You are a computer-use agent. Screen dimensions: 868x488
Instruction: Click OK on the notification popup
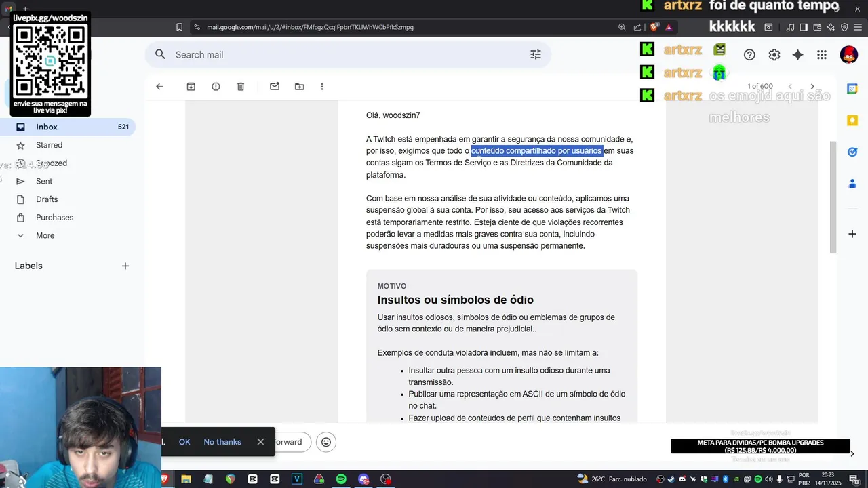click(x=184, y=442)
